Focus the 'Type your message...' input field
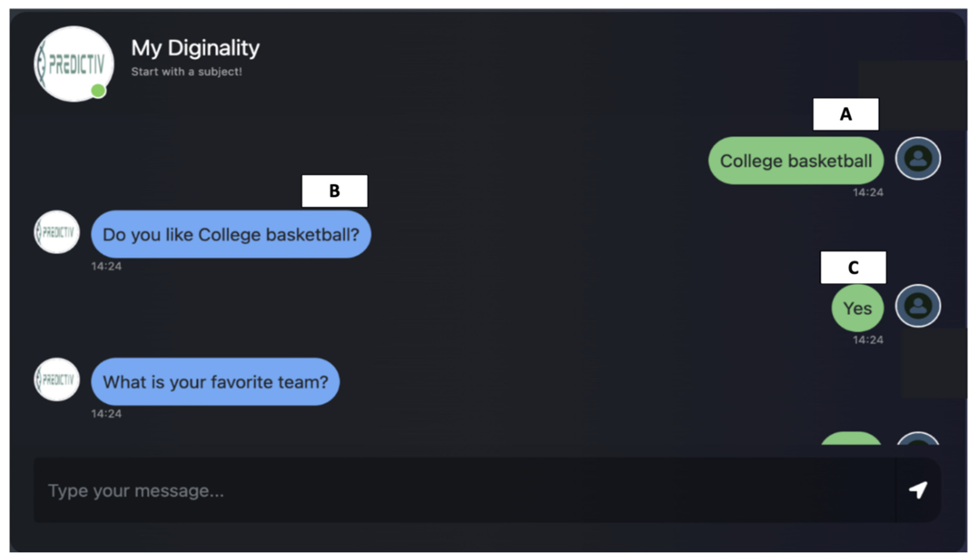The width and height of the screenshot is (973, 560). click(x=462, y=490)
